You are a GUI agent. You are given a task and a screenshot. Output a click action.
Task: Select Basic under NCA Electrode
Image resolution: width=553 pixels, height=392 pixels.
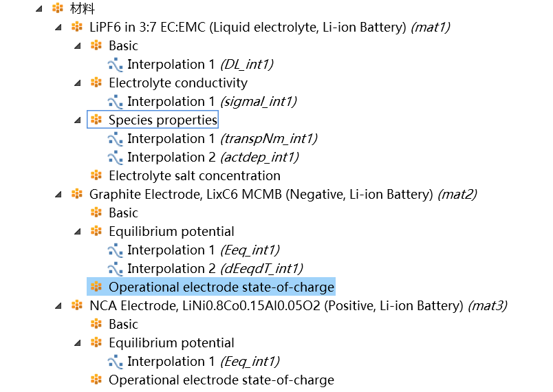[123, 325]
